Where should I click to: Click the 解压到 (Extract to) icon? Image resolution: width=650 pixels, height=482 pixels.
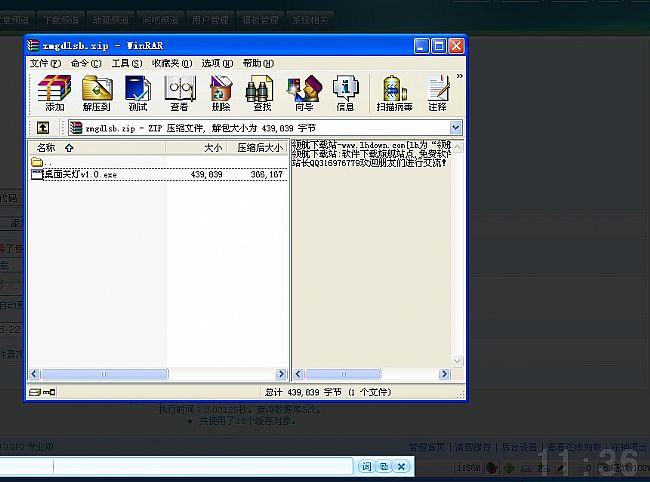(x=97, y=93)
